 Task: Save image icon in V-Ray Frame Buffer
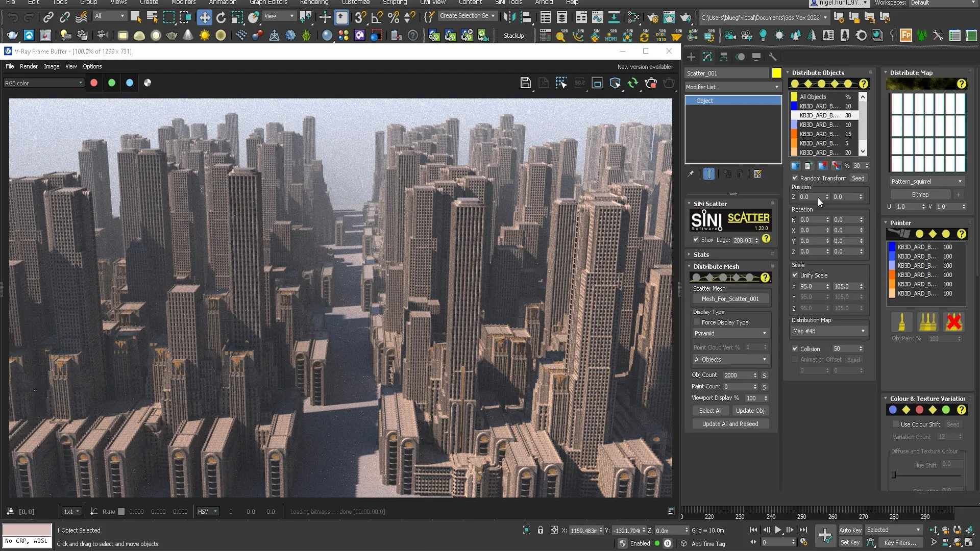point(525,83)
